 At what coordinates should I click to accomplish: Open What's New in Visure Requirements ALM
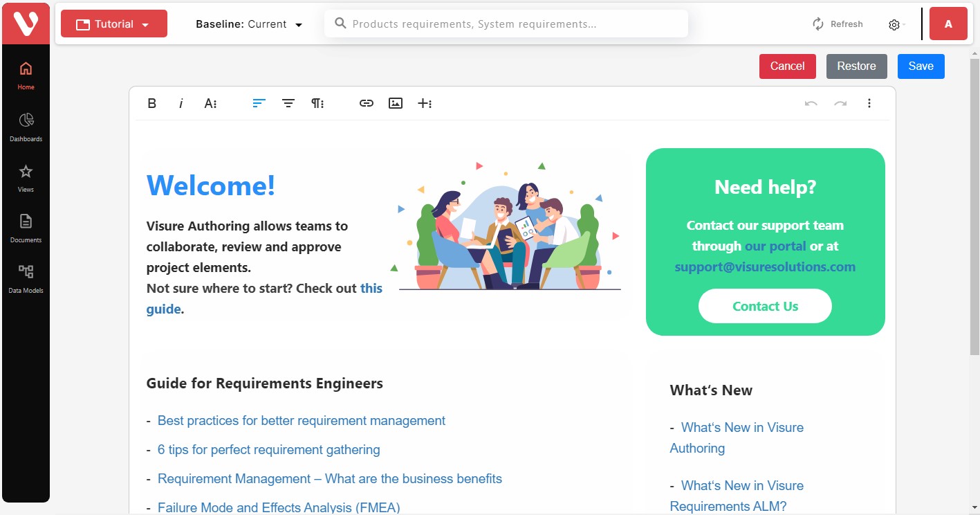coord(737,496)
